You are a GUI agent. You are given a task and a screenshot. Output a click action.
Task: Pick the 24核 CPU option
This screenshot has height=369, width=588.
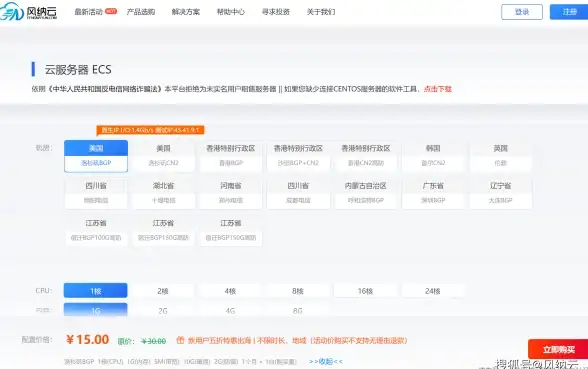433,291
